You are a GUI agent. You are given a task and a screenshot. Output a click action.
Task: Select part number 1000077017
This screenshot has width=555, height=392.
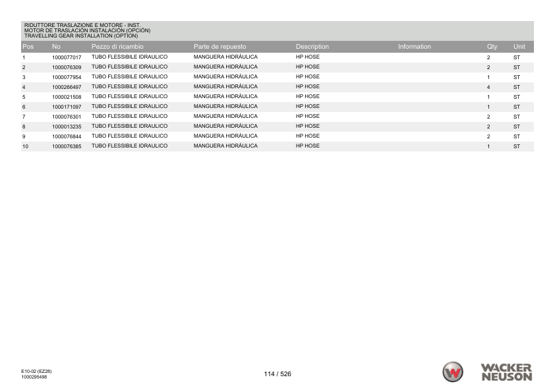(67, 58)
